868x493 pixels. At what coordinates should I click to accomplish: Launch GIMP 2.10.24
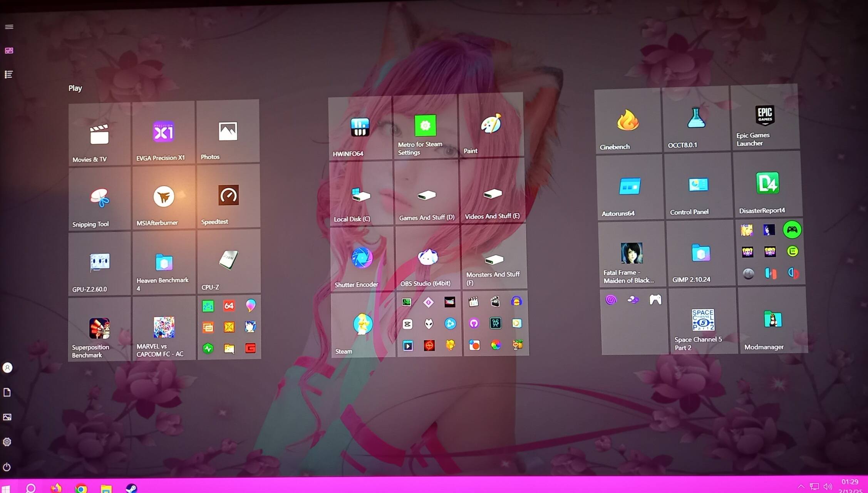(x=701, y=253)
